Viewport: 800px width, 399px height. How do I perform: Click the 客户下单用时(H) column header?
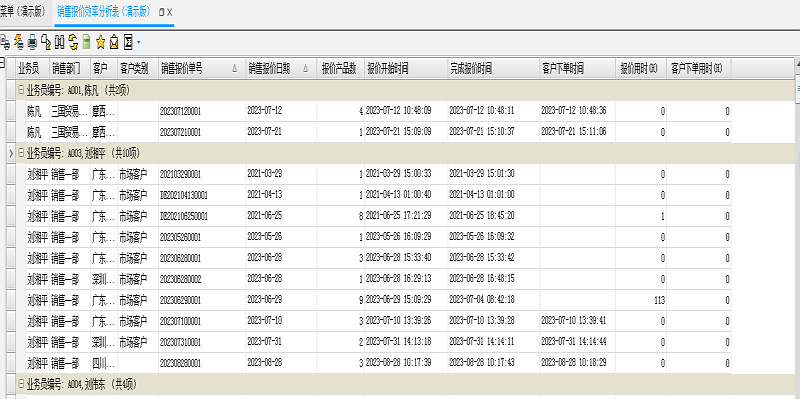coord(699,69)
